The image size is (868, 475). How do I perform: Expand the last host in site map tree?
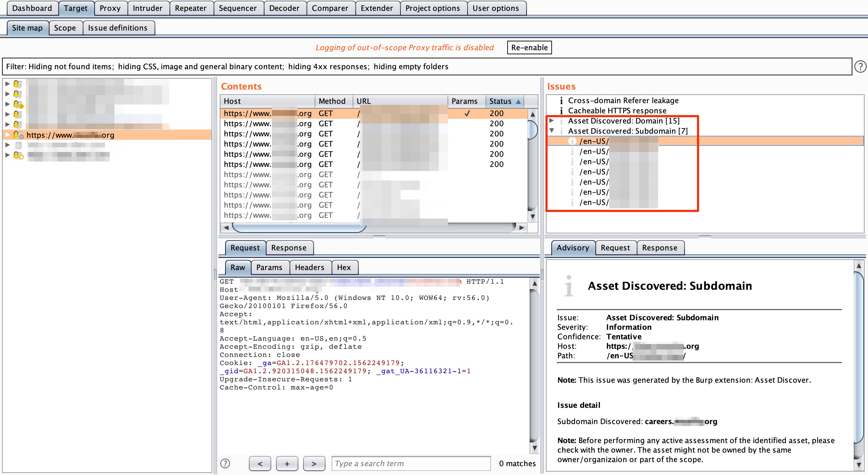point(7,155)
